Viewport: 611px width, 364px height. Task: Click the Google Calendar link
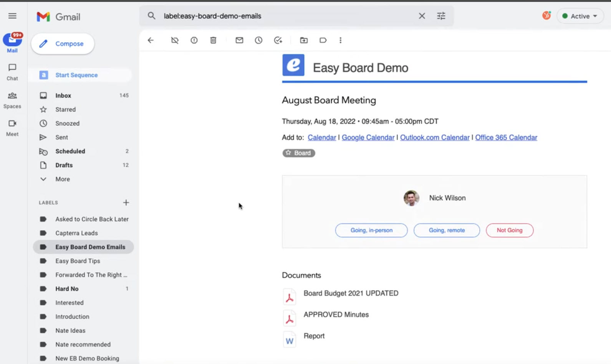coord(368,137)
